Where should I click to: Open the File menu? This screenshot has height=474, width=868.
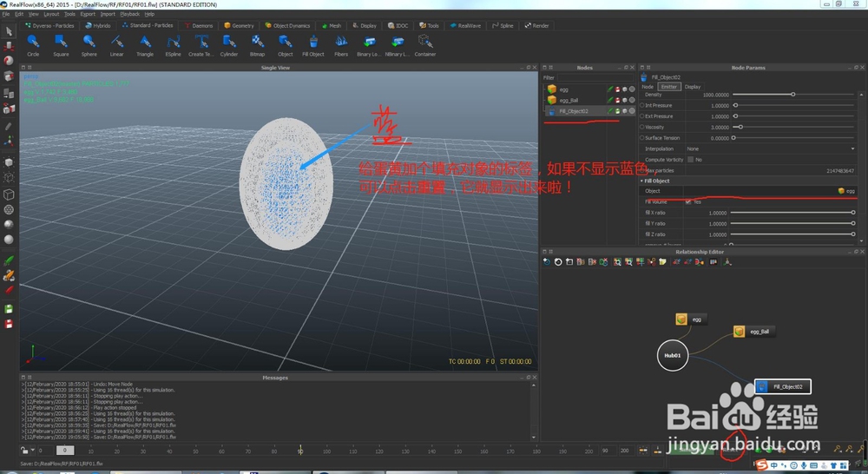click(x=6, y=15)
